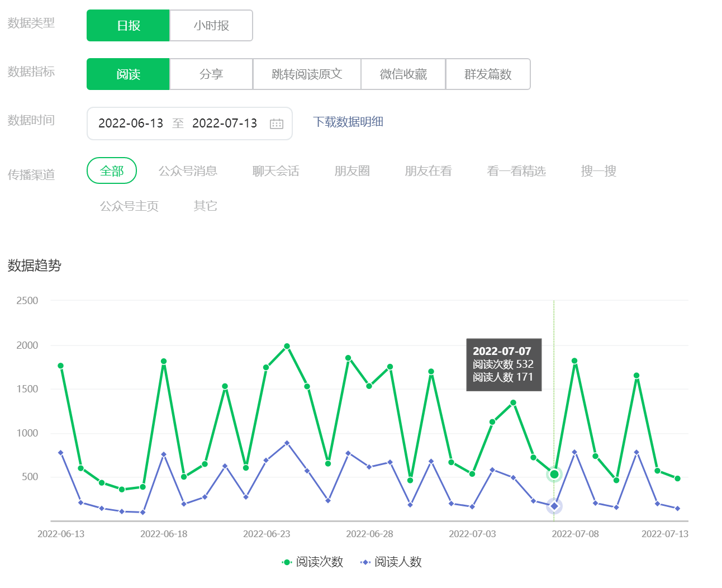Select the 阅读 metric tab
The image size is (722, 588).
click(128, 74)
